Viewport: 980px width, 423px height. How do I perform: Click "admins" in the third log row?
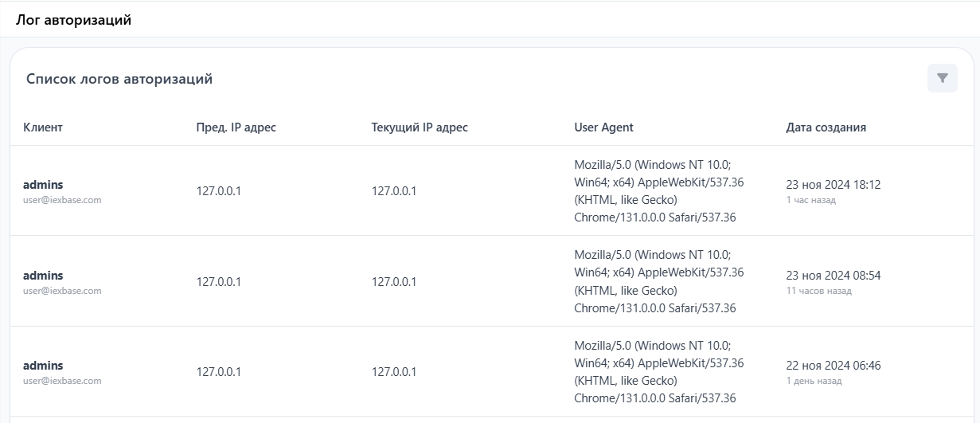[x=43, y=366]
